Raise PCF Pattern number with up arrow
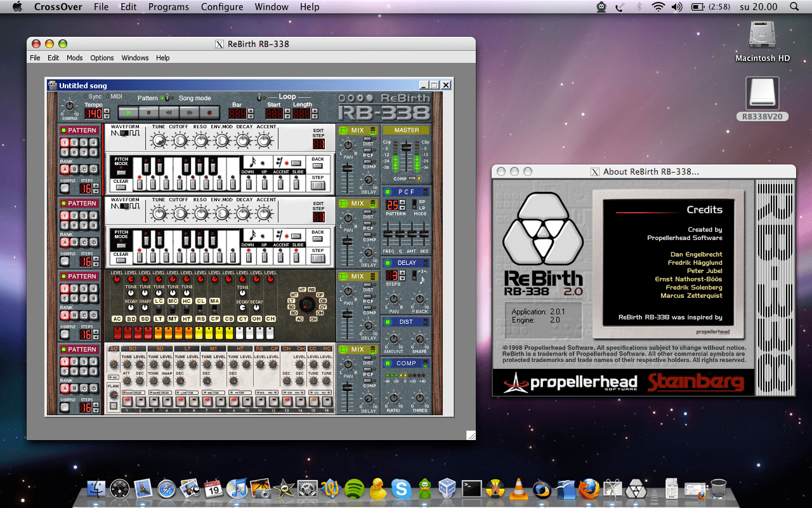The height and width of the screenshot is (508, 812). (x=402, y=203)
